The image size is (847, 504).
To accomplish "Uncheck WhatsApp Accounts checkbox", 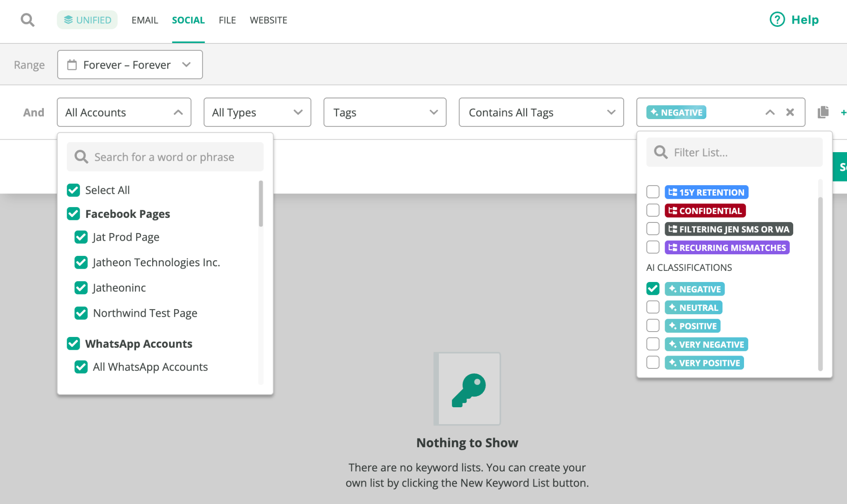I will [74, 344].
